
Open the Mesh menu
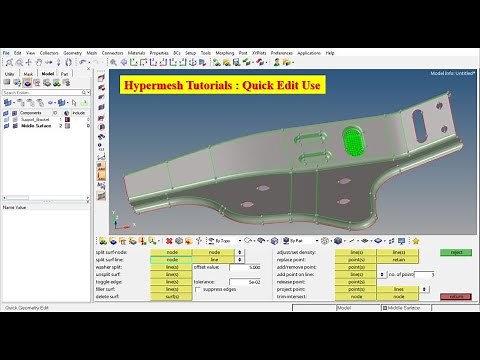pyautogui.click(x=92, y=53)
